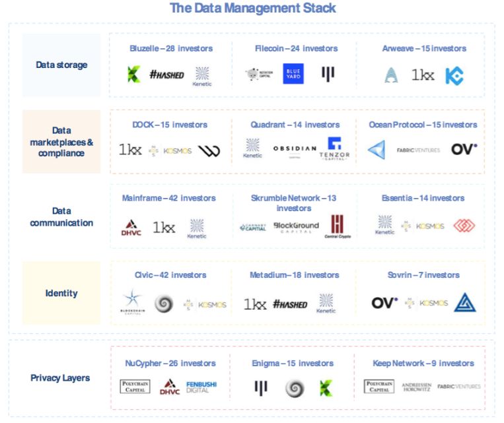
Task: Click the red diamond logo under Essentia
Action: point(464,226)
